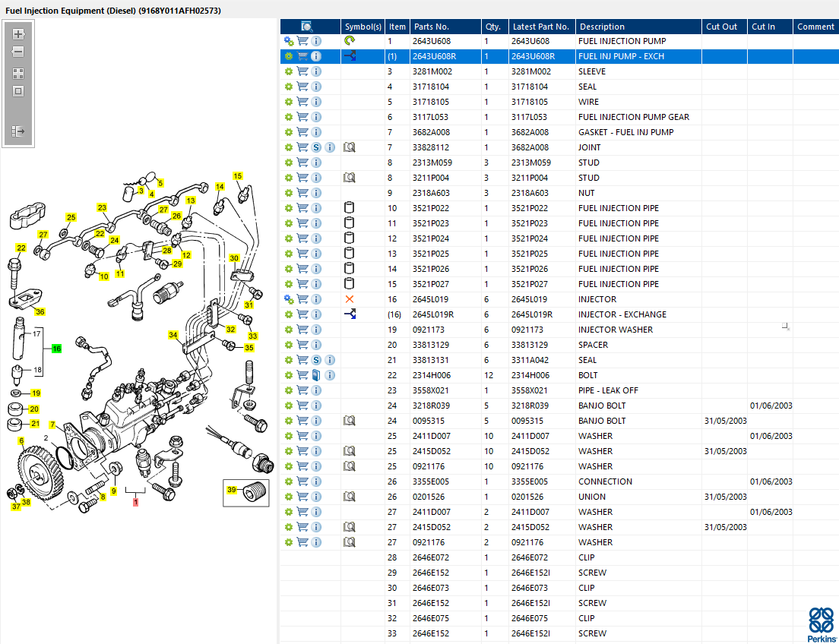
Task: Click exchange arrow symbol for 2645L019R
Action: (350, 314)
